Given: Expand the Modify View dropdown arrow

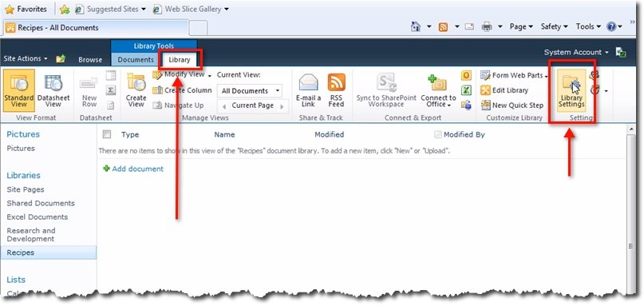Looking at the screenshot, I should tap(209, 76).
